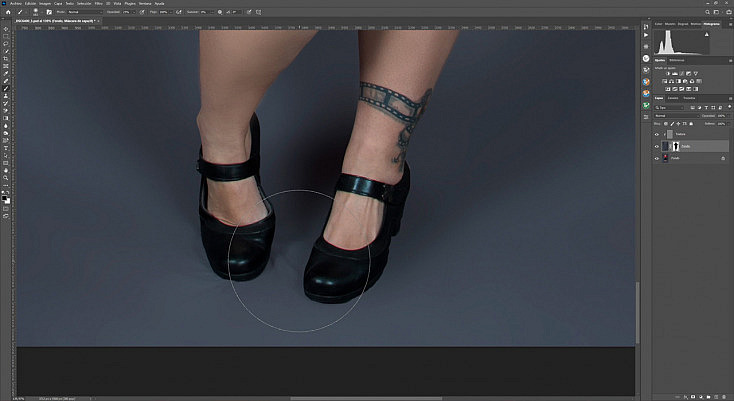Click Lock image pixels brush icon

tap(672, 124)
